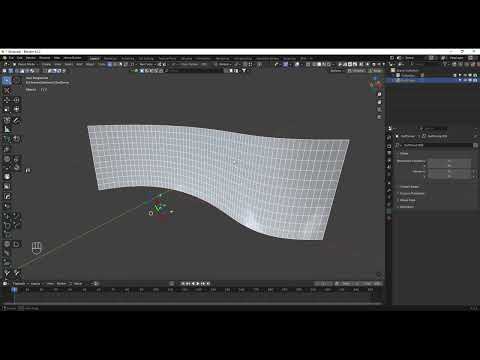
Task: Select the Scale tool
Action: (x=7, y=109)
